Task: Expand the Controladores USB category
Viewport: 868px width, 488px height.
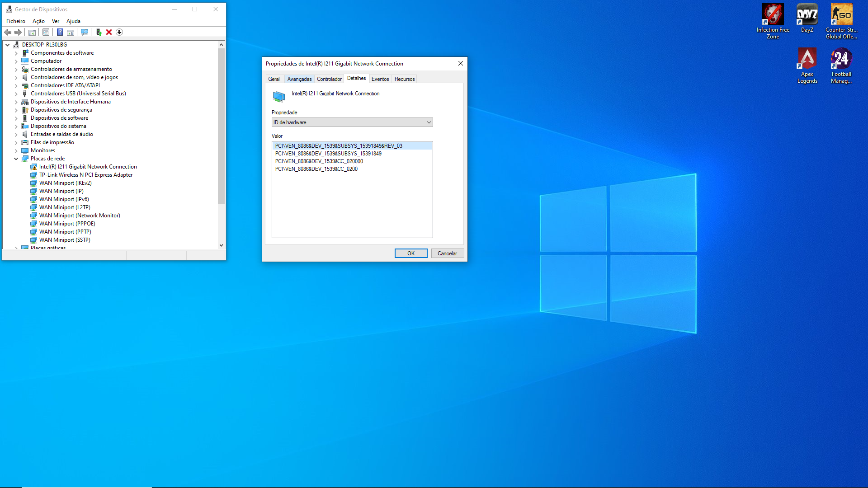Action: coord(16,94)
